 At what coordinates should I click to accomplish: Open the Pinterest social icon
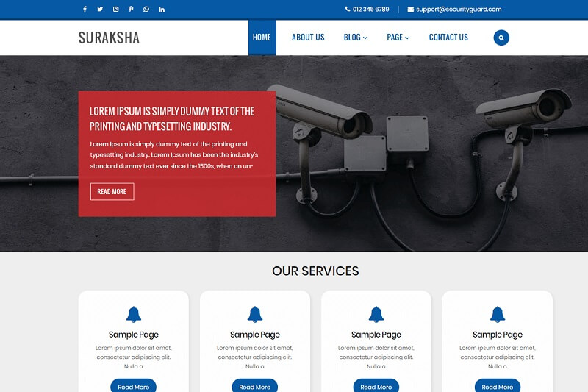(131, 9)
